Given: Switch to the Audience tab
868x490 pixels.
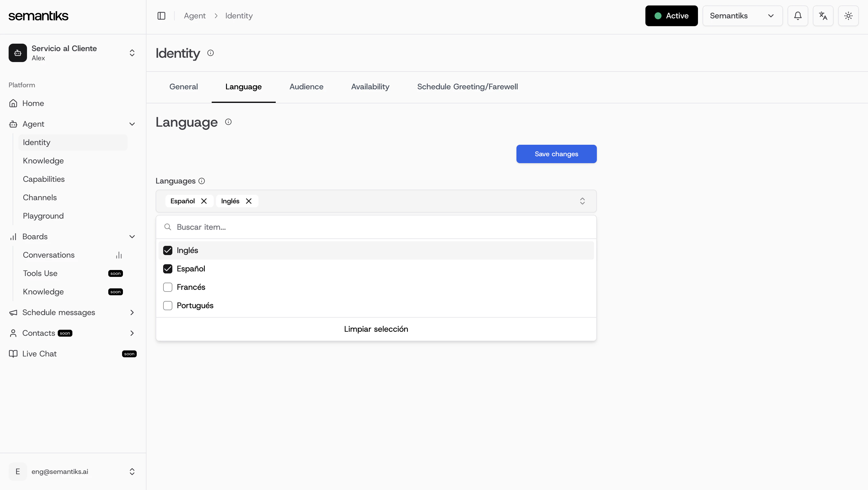Looking at the screenshot, I should [x=306, y=87].
